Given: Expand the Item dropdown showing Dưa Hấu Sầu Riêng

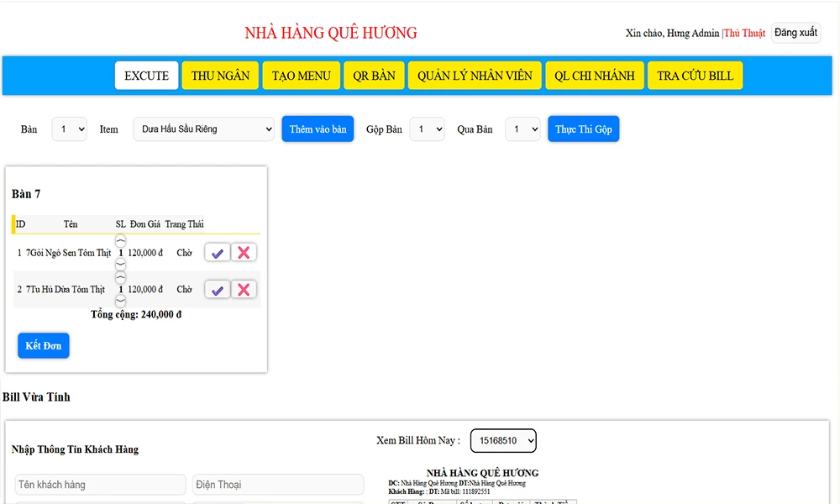Looking at the screenshot, I should tap(203, 129).
